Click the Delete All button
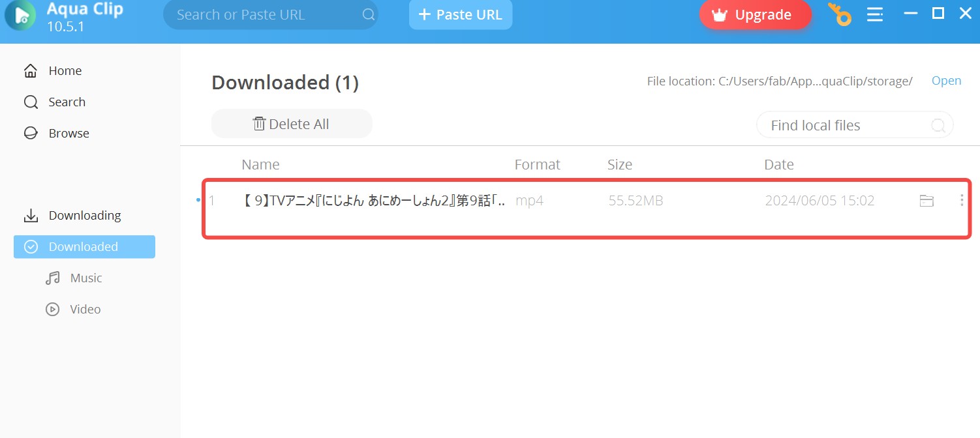 click(x=292, y=124)
